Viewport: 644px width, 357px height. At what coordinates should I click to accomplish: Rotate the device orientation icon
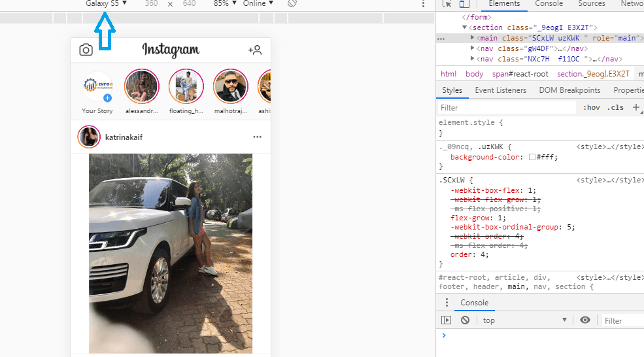pyautogui.click(x=292, y=3)
